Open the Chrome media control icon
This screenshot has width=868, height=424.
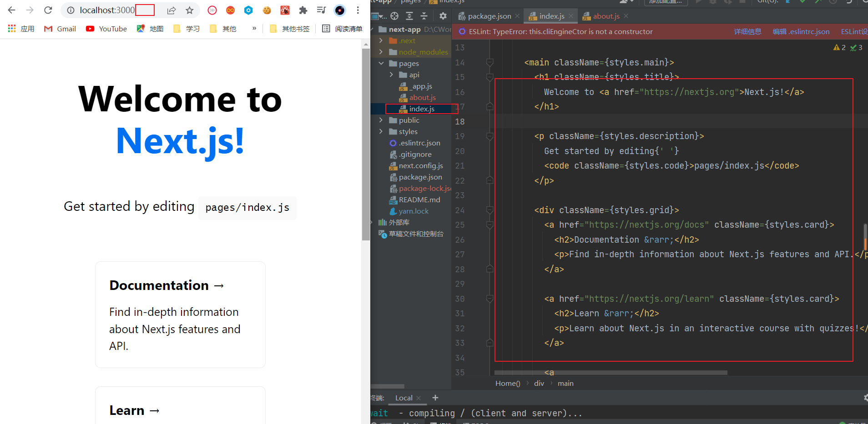tap(321, 10)
